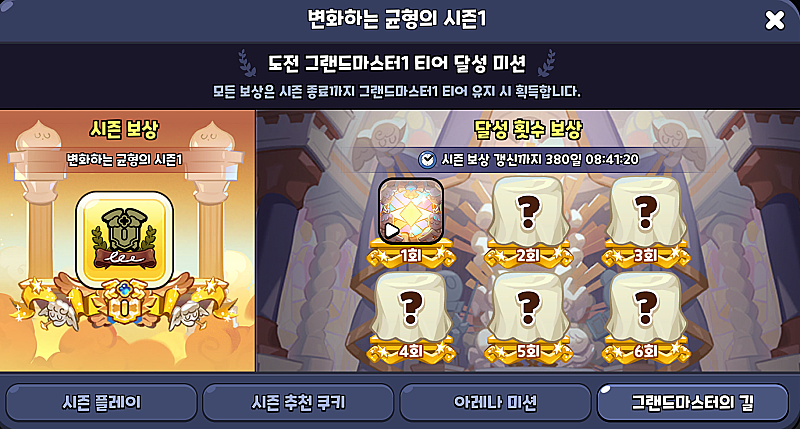Tap the play arrow on 1회 reward
Image resolution: width=800 pixels, height=429 pixels.
click(391, 231)
